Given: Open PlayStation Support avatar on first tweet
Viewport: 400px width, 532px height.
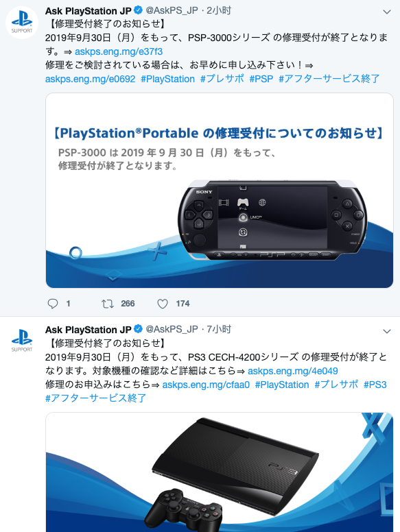Looking at the screenshot, I should [22, 22].
